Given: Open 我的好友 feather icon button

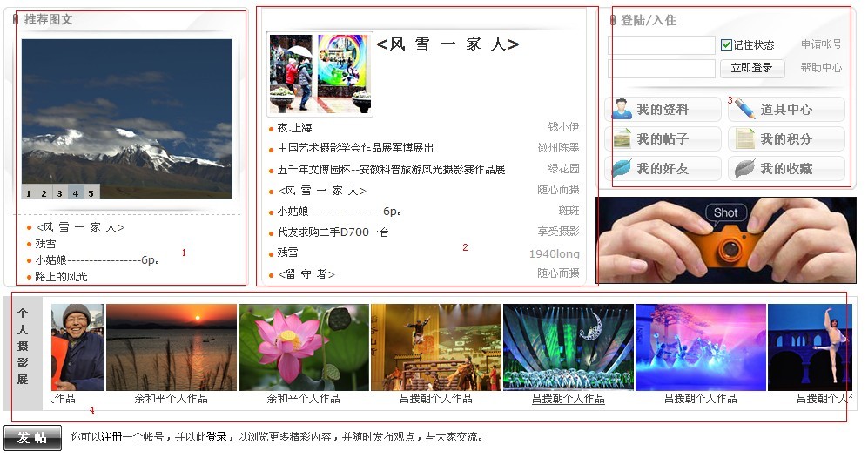Looking at the screenshot, I should [x=663, y=168].
